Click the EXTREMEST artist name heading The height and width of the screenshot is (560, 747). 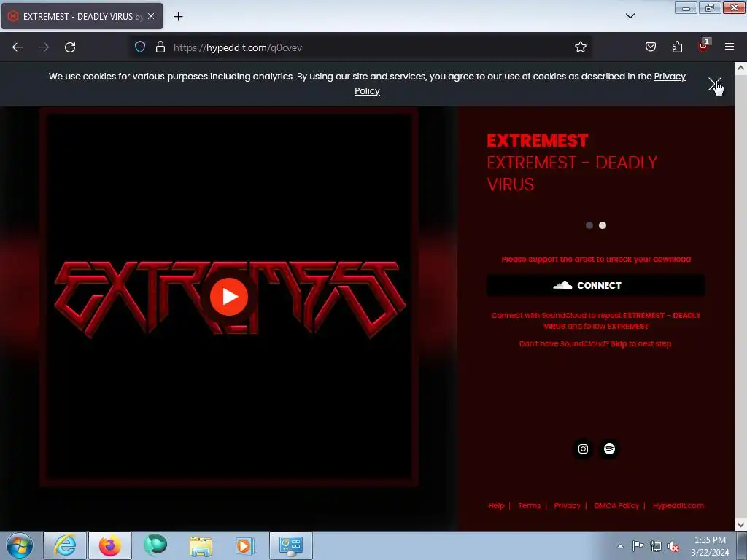point(538,141)
